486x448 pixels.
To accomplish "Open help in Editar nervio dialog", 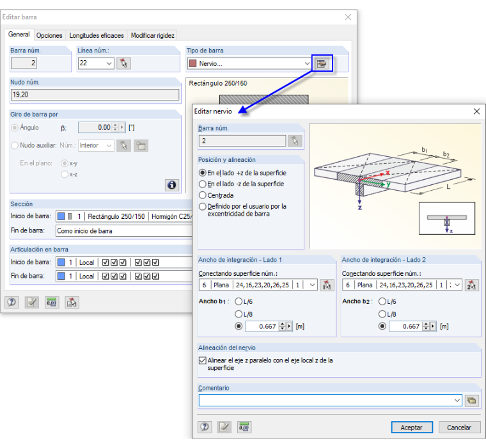I will (x=205, y=428).
